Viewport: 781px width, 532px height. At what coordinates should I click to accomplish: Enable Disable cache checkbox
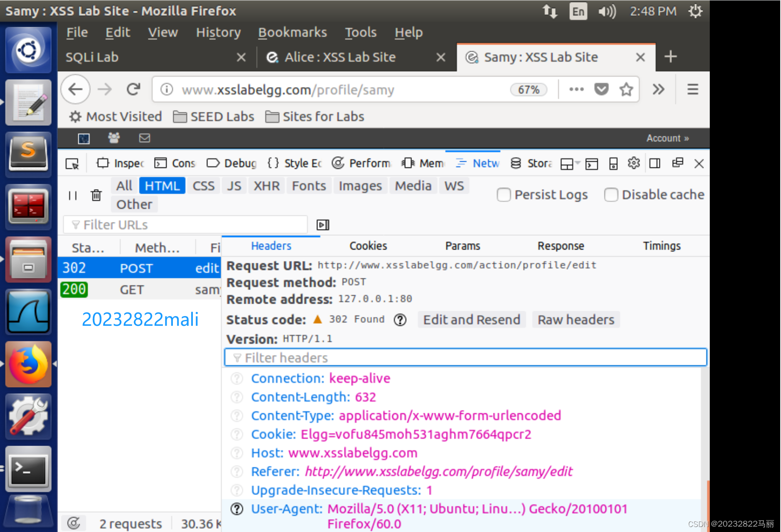point(611,195)
